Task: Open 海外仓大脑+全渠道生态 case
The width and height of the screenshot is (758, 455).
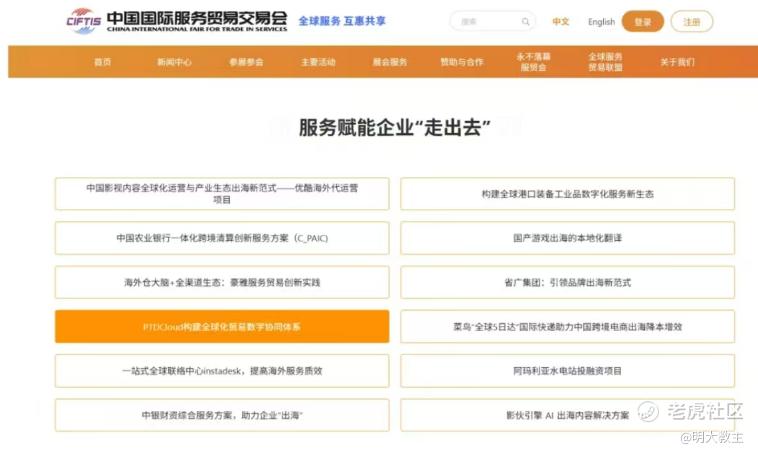Action: click(x=222, y=282)
